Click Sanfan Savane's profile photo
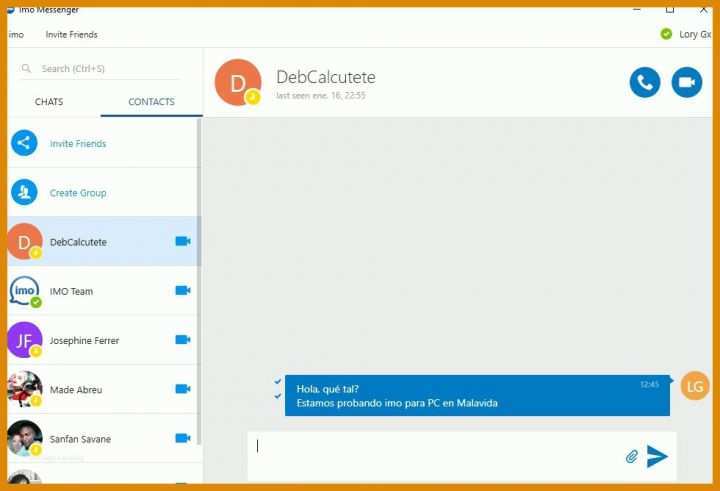Viewport: 720px width, 491px height. pos(24,438)
